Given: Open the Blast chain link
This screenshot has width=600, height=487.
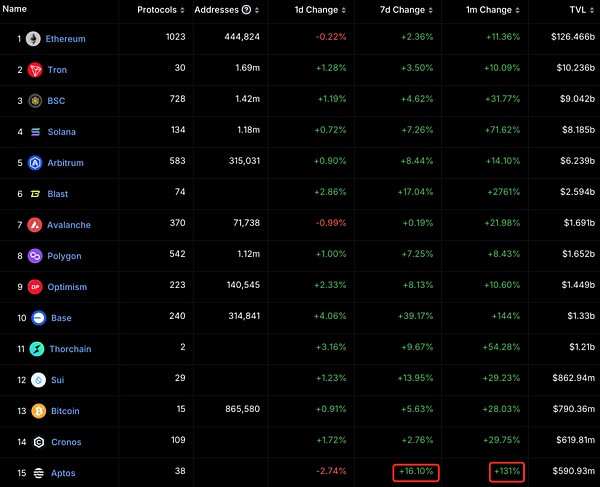Looking at the screenshot, I should pos(58,194).
